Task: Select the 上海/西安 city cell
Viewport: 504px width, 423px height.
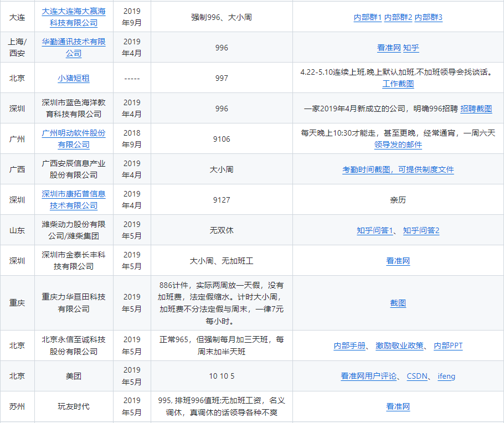Action: (17, 47)
